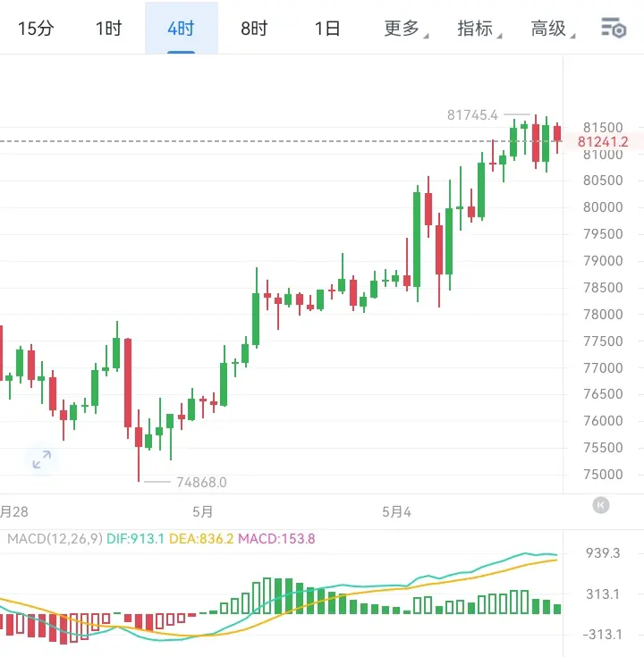Click the 76000 price axis label
This screenshot has width=644, height=657.
click(x=603, y=421)
